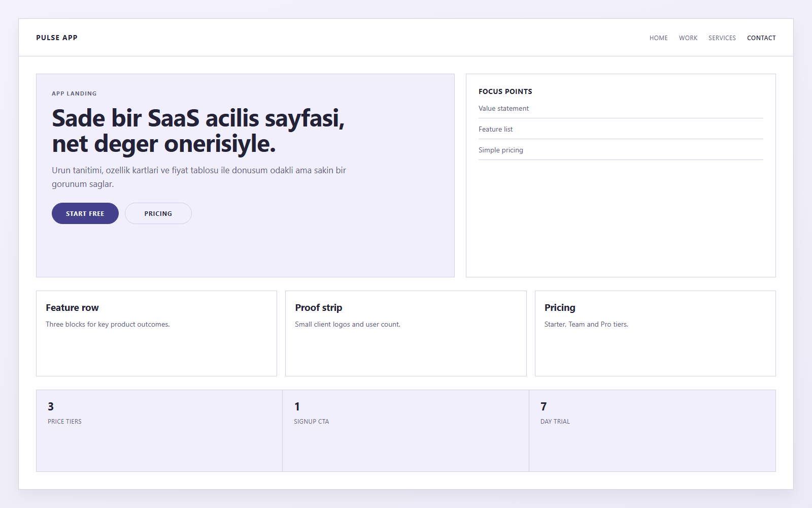Open the HOME navigation link

(x=658, y=38)
